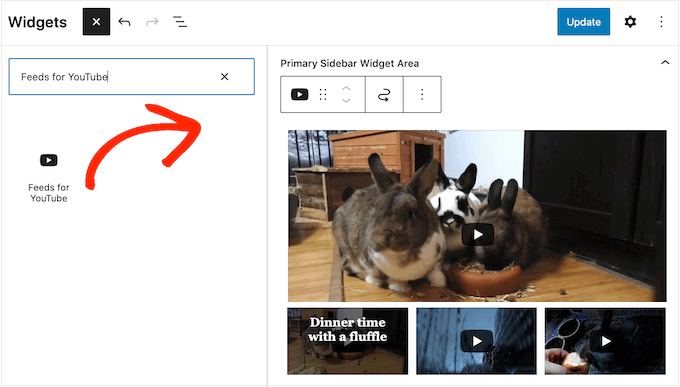Click the Widgets heading
Viewport: 680px width, 387px height.
click(x=38, y=22)
